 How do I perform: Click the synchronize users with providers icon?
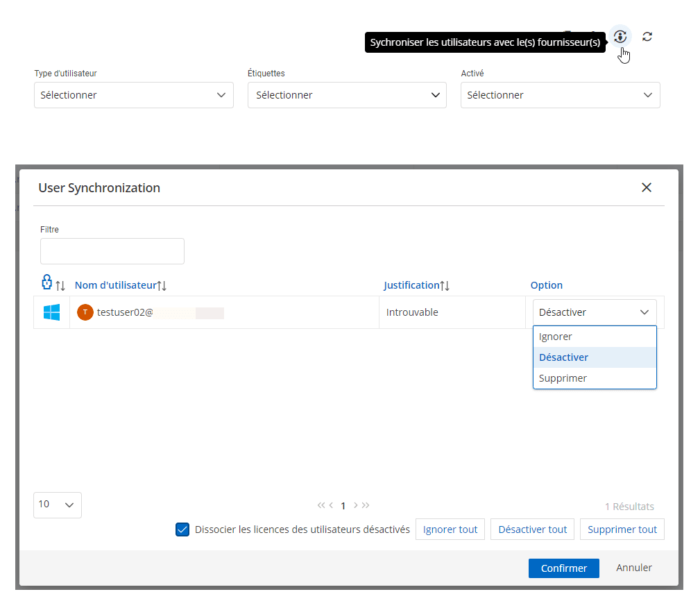(620, 37)
